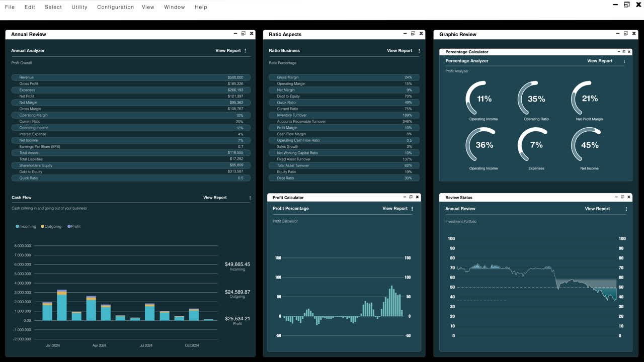Close the Review Status panel
This screenshot has width=644, height=362.
click(x=629, y=197)
